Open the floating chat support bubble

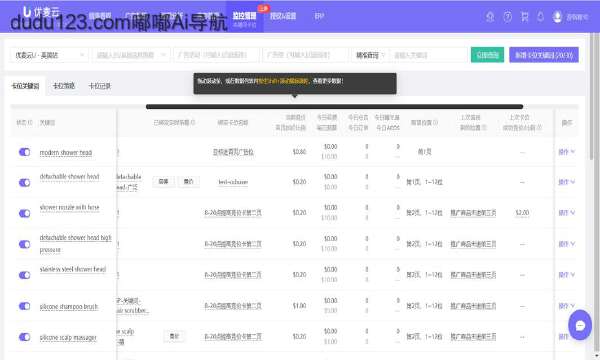coord(580,325)
